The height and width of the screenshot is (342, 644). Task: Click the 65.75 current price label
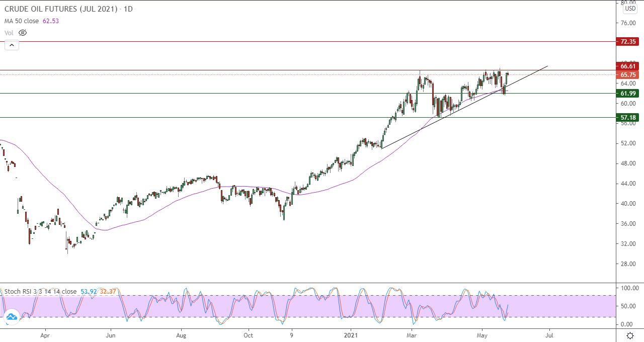[x=628, y=74]
